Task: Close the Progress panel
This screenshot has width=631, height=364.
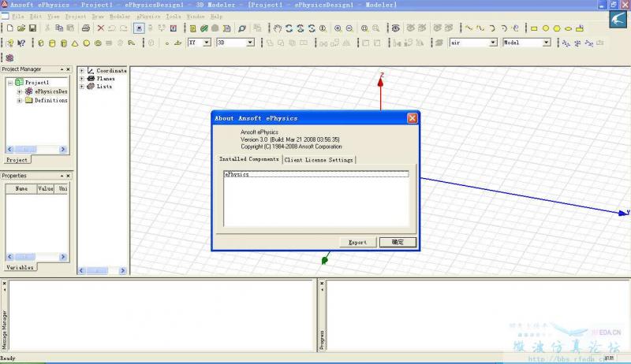Action: point(322,284)
